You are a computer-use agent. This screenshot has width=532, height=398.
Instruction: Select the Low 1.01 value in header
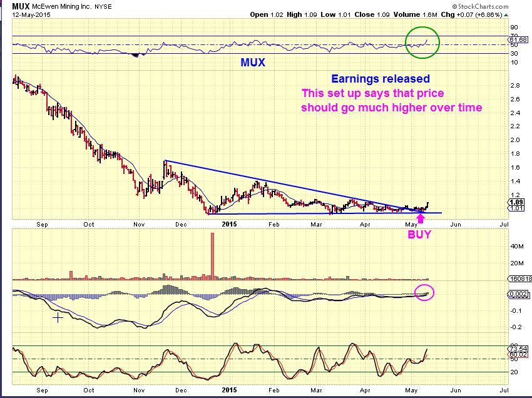[x=335, y=14]
